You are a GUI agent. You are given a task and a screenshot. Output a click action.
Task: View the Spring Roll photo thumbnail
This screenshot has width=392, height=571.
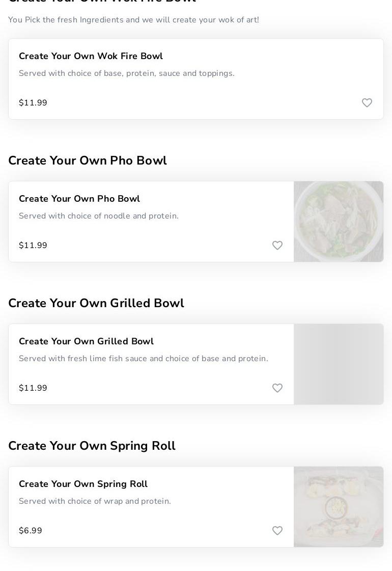tap(339, 507)
